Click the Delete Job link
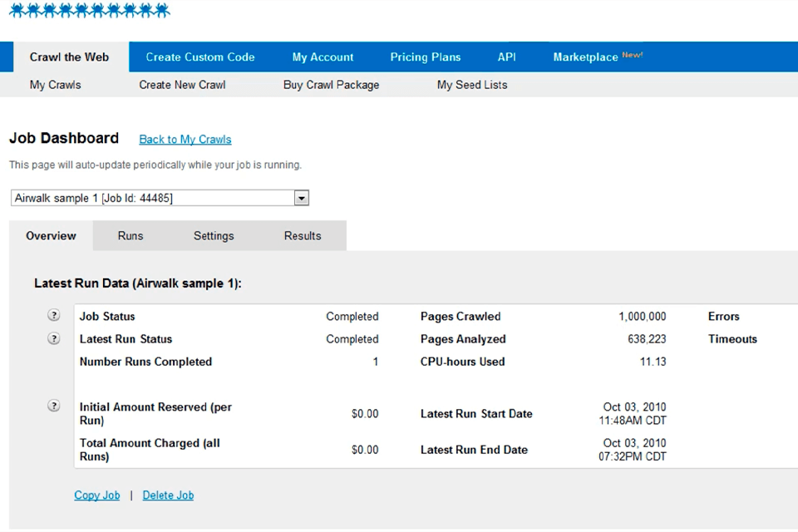This screenshot has width=798, height=532. (x=168, y=495)
